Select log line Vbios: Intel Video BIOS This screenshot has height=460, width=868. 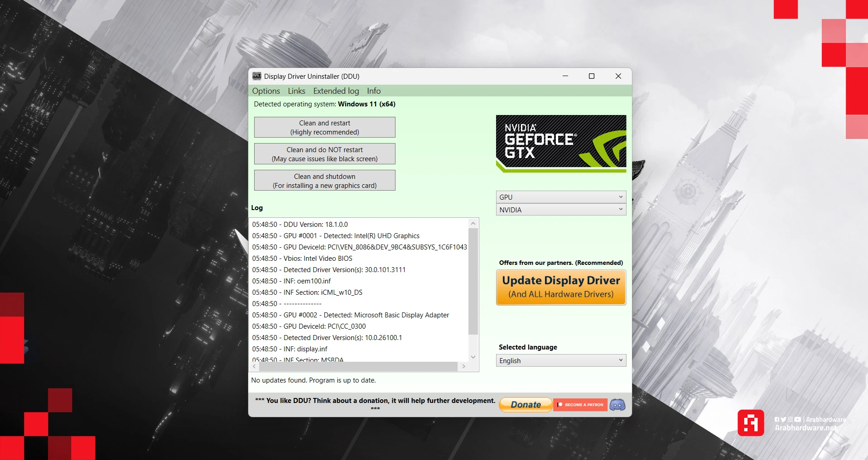pos(302,259)
